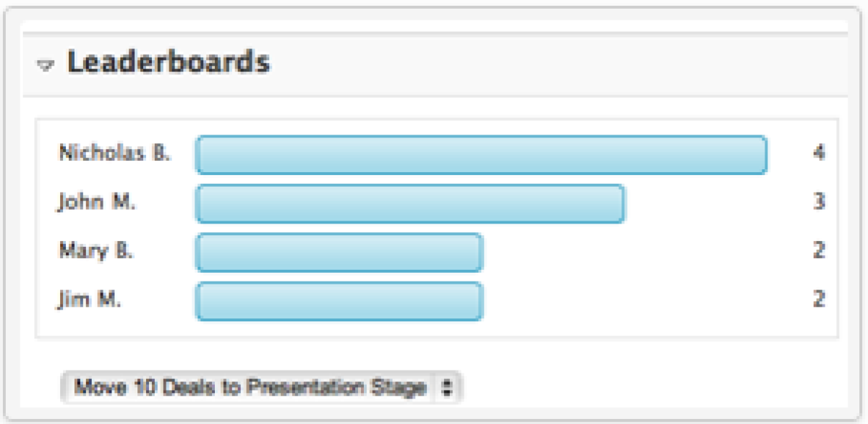Viewport: 868px width, 424px height.
Task: Click John M.'s progress bar
Action: pos(410,204)
